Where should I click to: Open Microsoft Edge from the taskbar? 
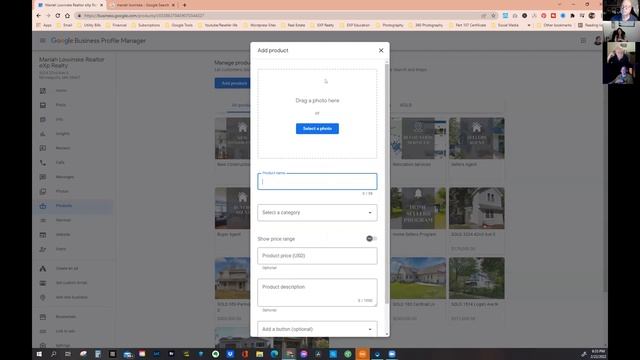coord(274,354)
